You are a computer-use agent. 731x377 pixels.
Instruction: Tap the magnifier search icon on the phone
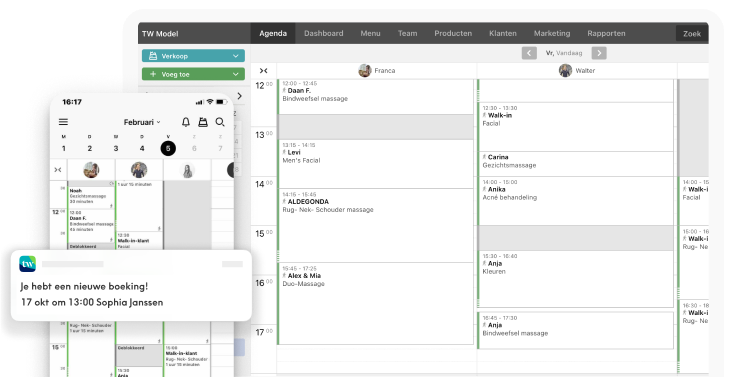220,122
